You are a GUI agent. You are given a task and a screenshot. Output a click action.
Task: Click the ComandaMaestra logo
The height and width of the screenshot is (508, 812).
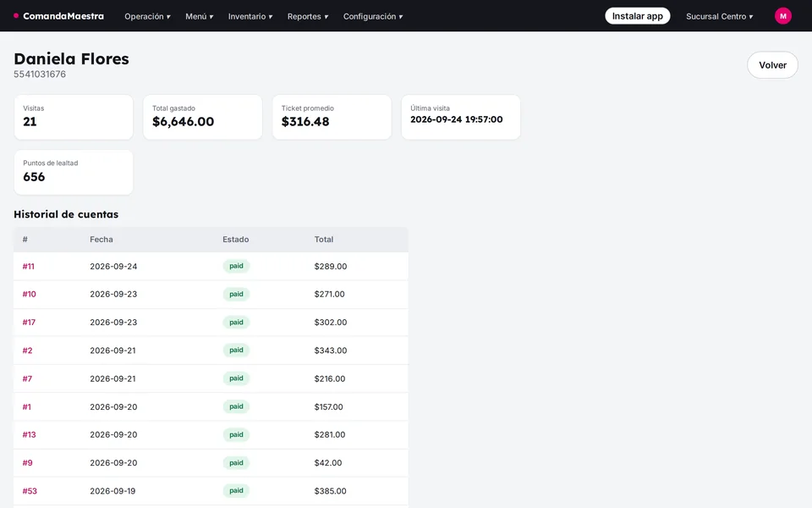(x=58, y=16)
